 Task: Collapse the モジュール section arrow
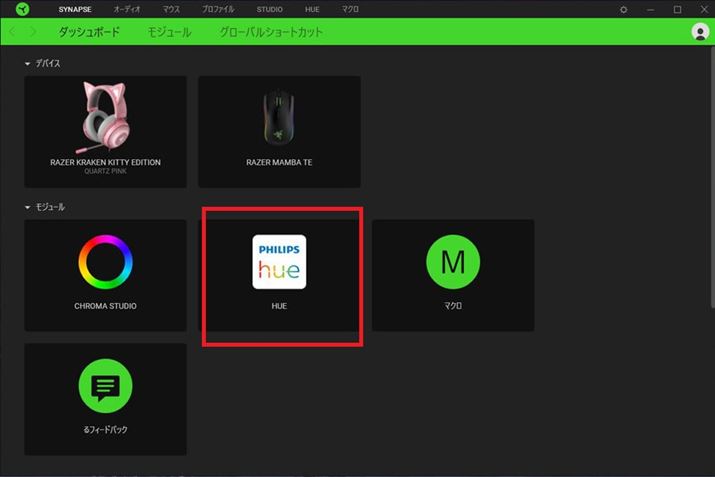(27, 207)
